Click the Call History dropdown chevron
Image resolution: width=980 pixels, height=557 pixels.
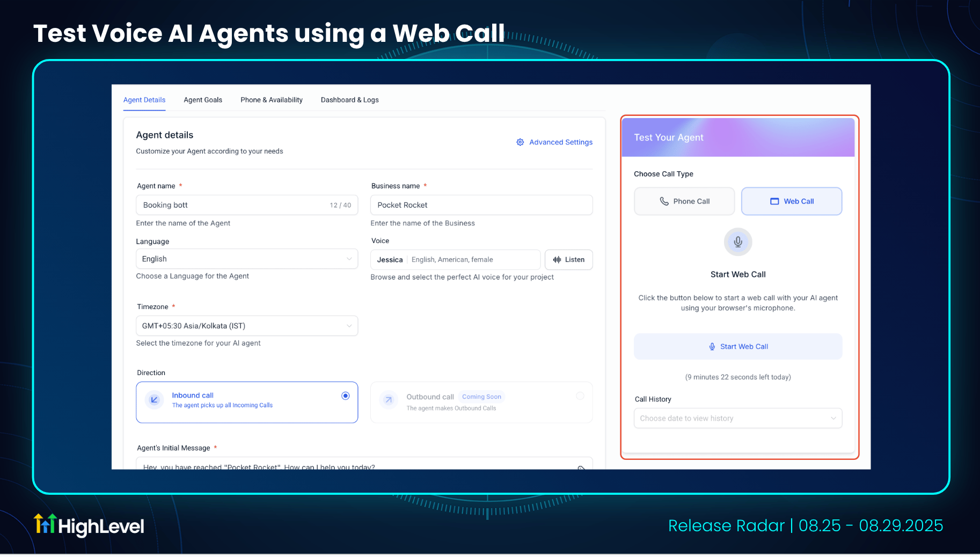pos(833,419)
